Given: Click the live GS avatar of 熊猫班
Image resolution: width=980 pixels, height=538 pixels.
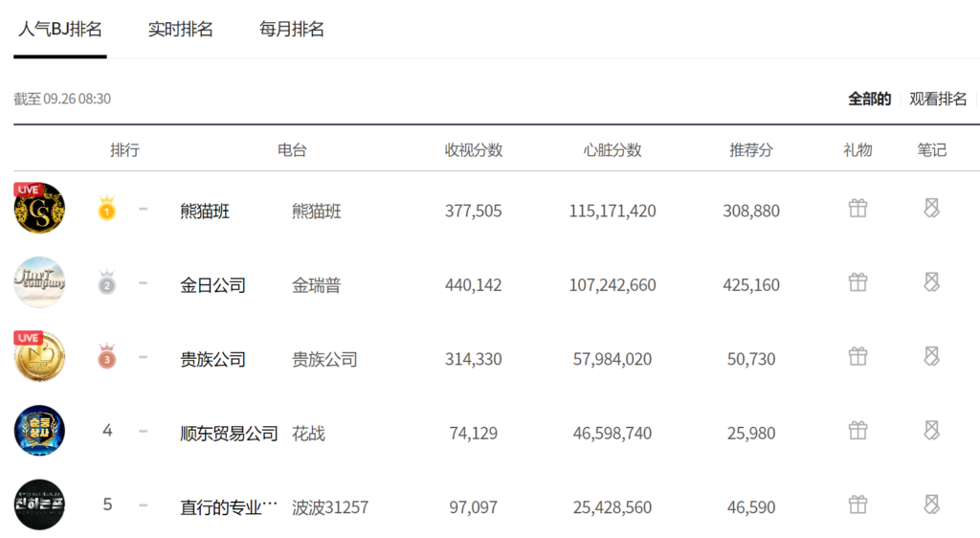Looking at the screenshot, I should coord(39,208).
